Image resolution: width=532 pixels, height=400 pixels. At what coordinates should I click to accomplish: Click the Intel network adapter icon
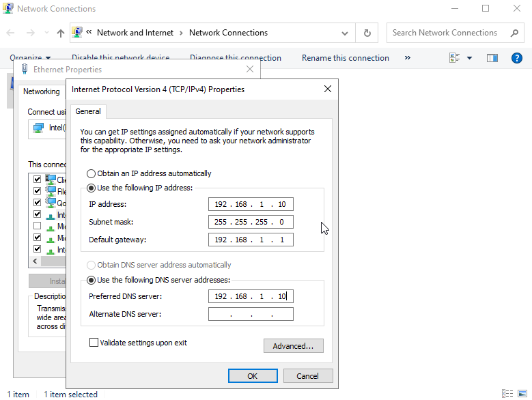38,128
